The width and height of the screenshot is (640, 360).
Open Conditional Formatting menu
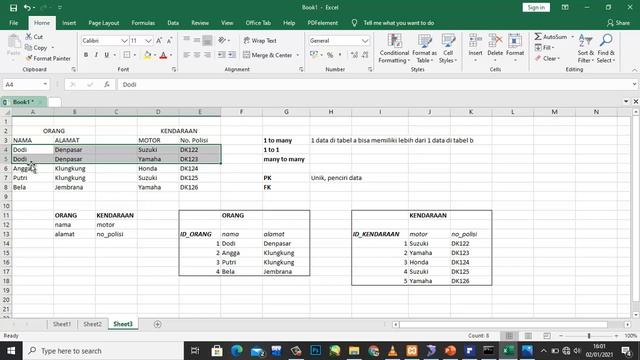coord(394,49)
